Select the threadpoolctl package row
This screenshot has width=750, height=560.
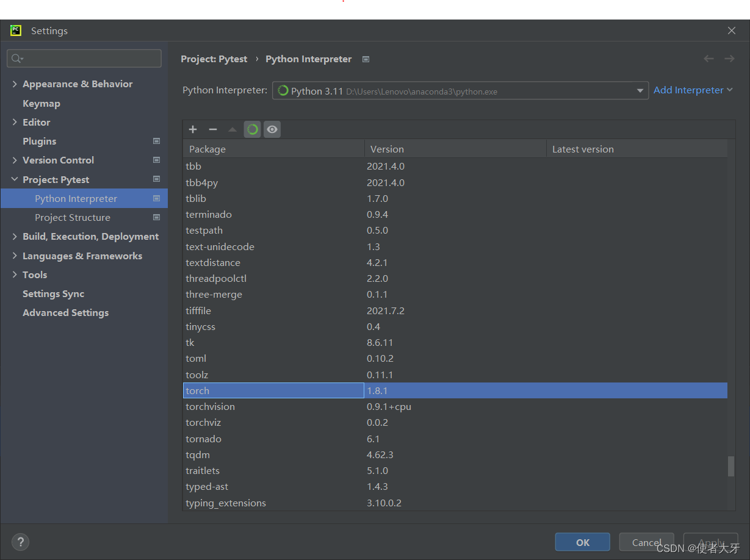pyautogui.click(x=455, y=278)
